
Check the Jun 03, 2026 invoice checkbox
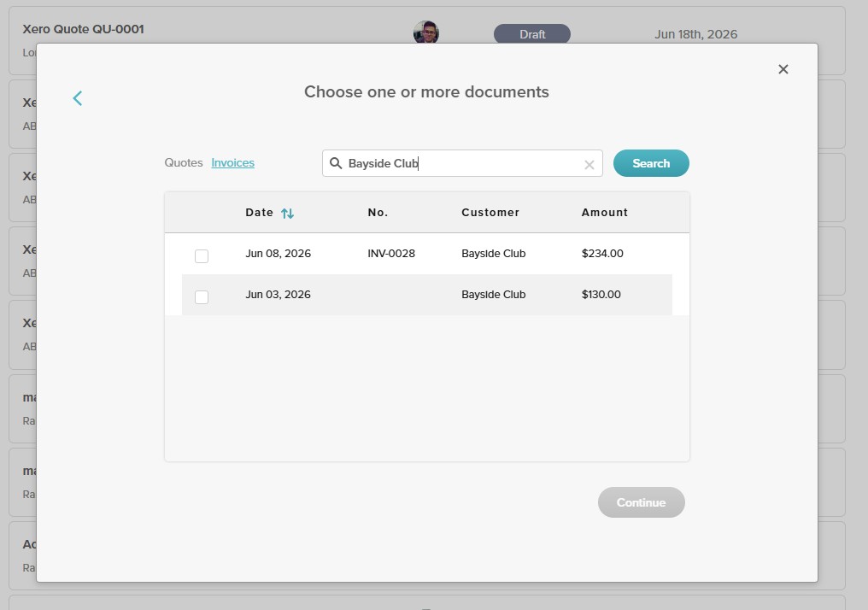[x=202, y=296]
